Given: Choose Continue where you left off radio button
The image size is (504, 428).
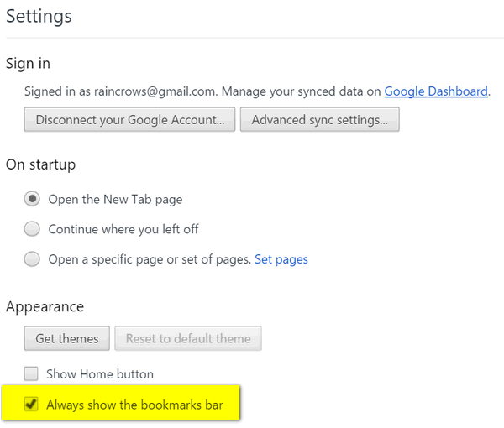Looking at the screenshot, I should [x=32, y=229].
